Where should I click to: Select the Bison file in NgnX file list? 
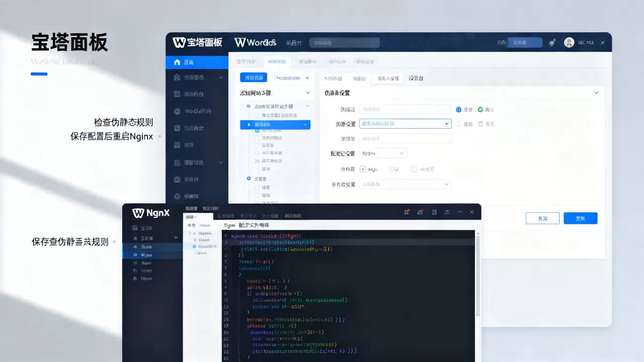click(202, 253)
